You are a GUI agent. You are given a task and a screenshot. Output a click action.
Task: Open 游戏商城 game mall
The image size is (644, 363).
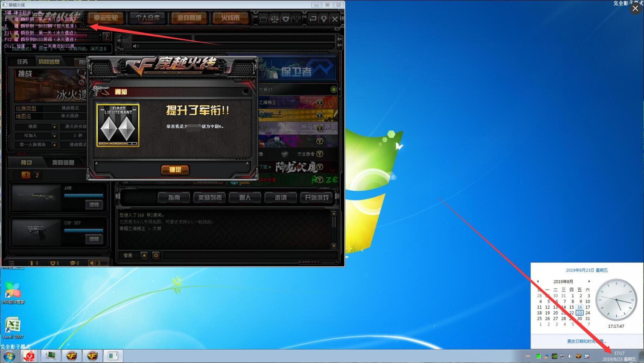189,18
